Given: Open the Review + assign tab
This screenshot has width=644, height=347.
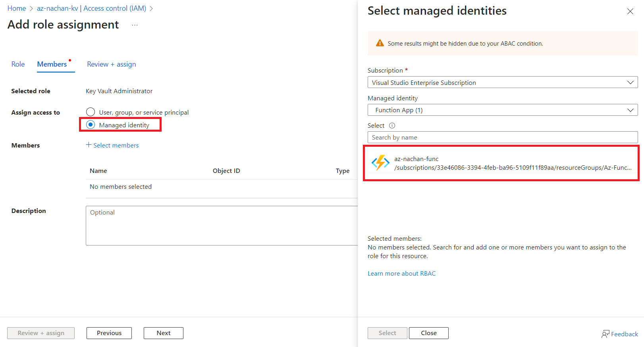Looking at the screenshot, I should tap(111, 64).
